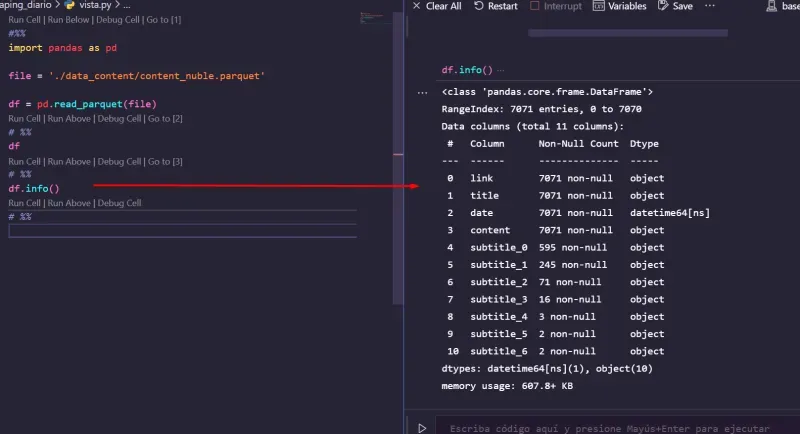Click 'Go to [2]' code lens
Screen dimensions: 800x434
(x=165, y=119)
